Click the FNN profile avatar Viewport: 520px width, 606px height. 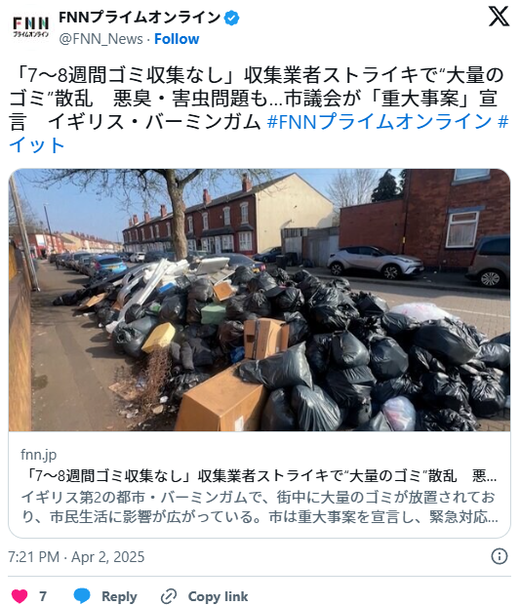point(31,26)
